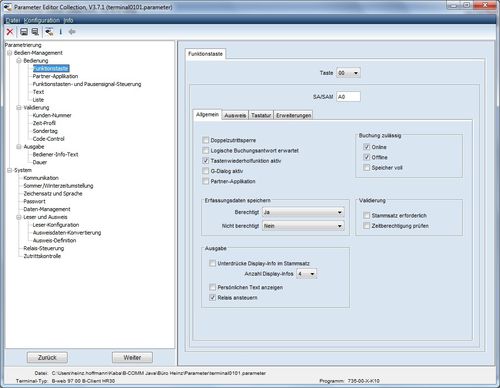The height and width of the screenshot is (388, 500).
Task: Switch to the Ausweis tab
Action: [235, 115]
